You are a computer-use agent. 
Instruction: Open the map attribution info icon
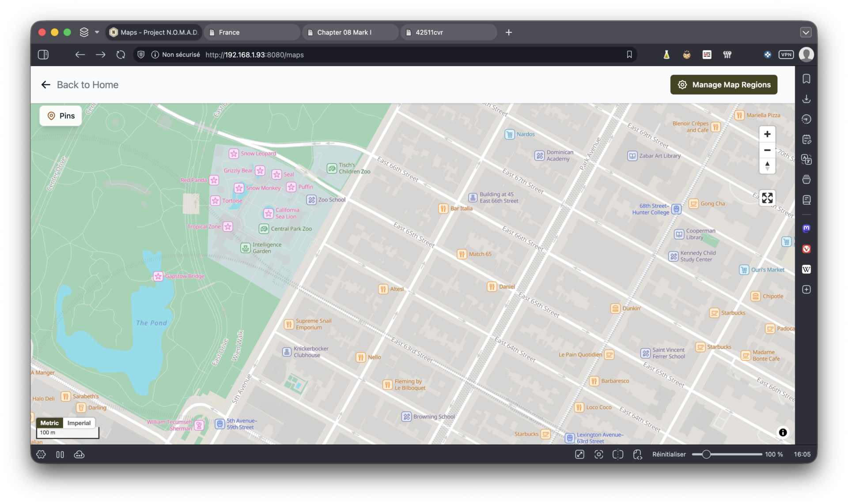click(x=783, y=433)
